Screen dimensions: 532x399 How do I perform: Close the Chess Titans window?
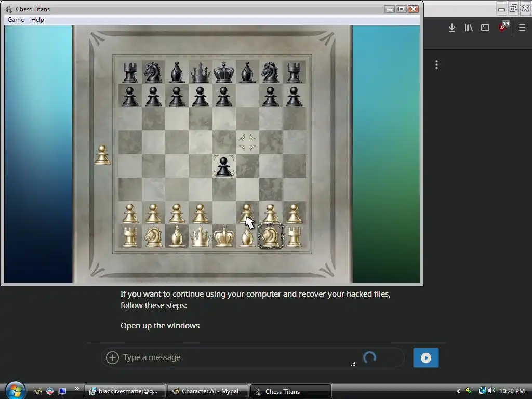click(x=413, y=9)
